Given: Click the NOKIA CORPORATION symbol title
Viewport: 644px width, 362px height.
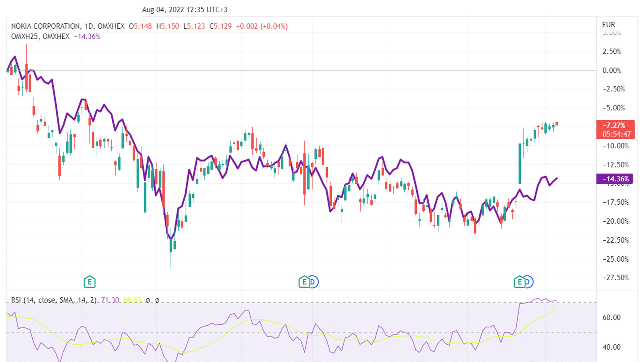Looking at the screenshot, I should click(46, 26).
